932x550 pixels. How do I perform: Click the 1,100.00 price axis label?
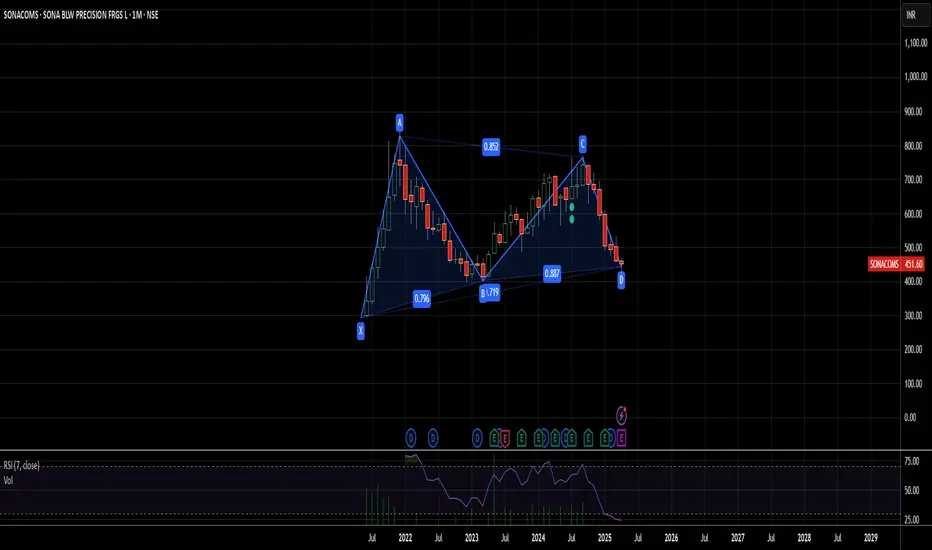tap(915, 43)
